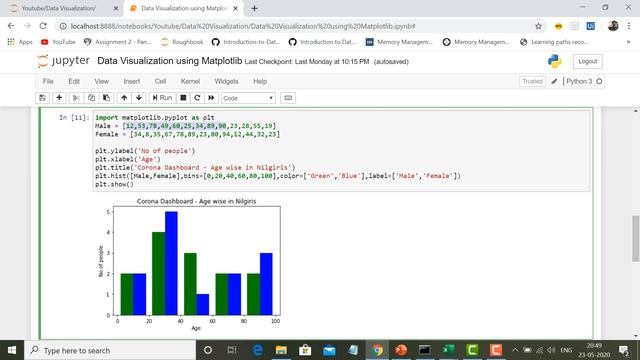Click the Logout button
The image size is (640, 360).
pyautogui.click(x=588, y=61)
